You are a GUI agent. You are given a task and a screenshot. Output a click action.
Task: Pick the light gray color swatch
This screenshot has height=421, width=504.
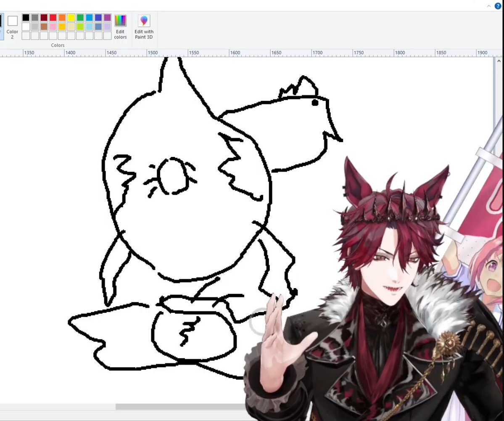point(35,26)
